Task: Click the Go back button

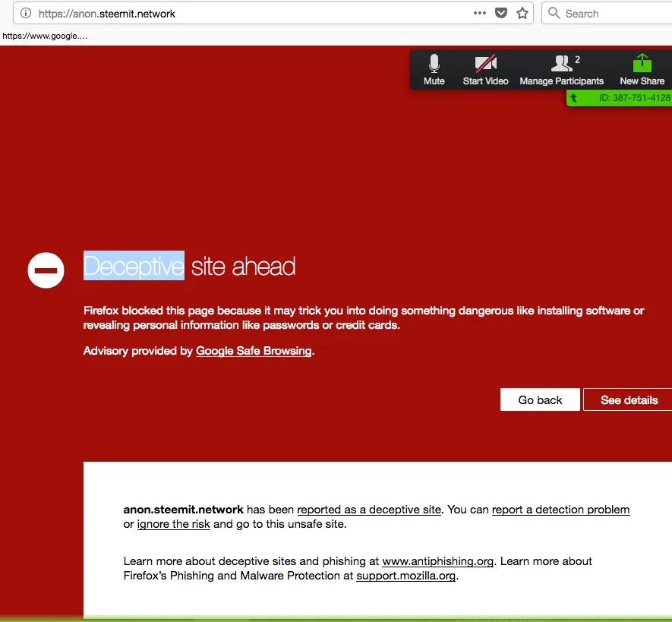Action: click(x=540, y=399)
